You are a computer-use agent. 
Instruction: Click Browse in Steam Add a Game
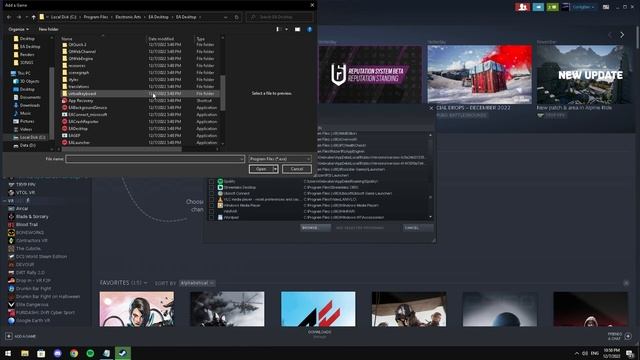[316, 228]
